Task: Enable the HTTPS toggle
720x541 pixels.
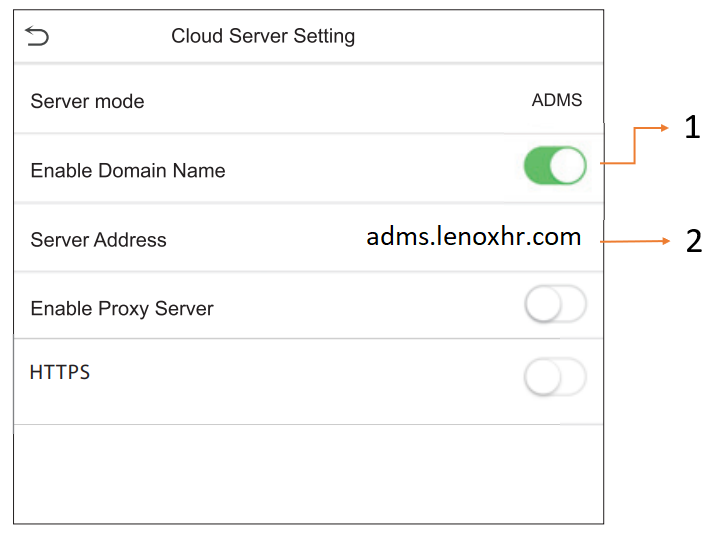Action: click(x=555, y=377)
